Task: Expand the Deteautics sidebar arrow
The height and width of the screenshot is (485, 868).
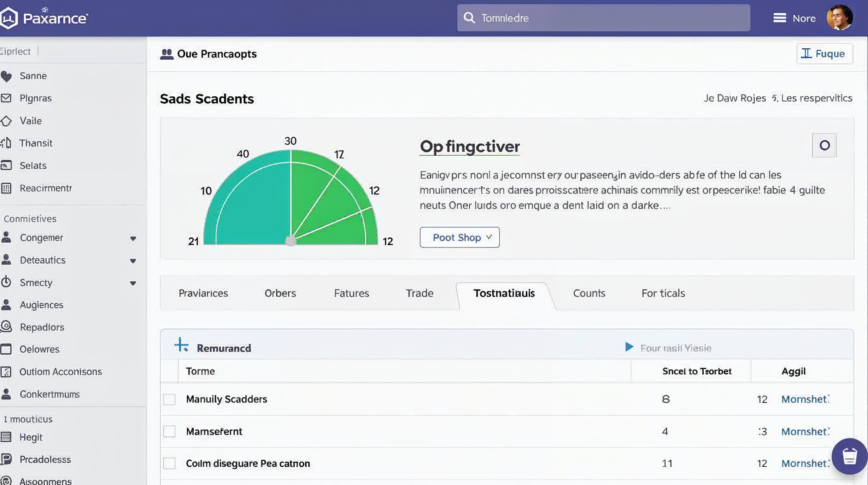Action: (x=133, y=261)
